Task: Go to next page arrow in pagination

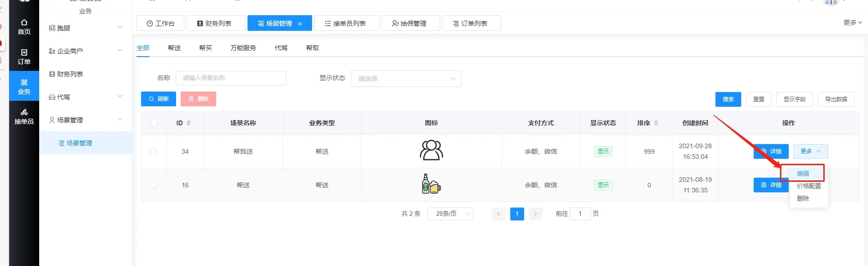Action: tap(535, 214)
